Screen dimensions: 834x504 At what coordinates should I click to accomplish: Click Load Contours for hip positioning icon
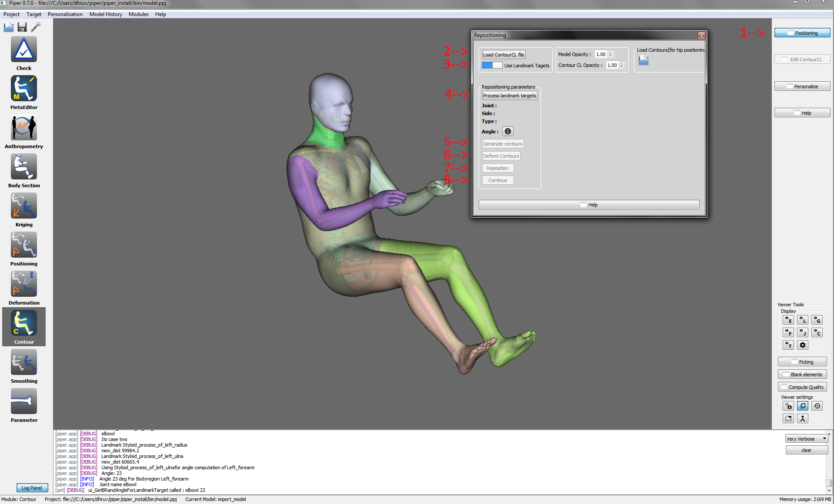644,61
